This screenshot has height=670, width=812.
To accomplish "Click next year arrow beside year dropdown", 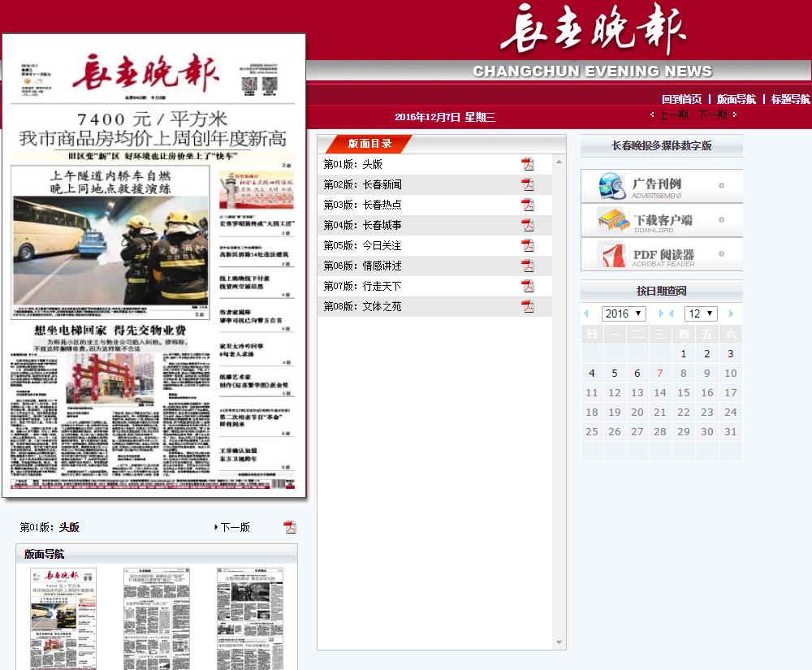I will pyautogui.click(x=661, y=313).
